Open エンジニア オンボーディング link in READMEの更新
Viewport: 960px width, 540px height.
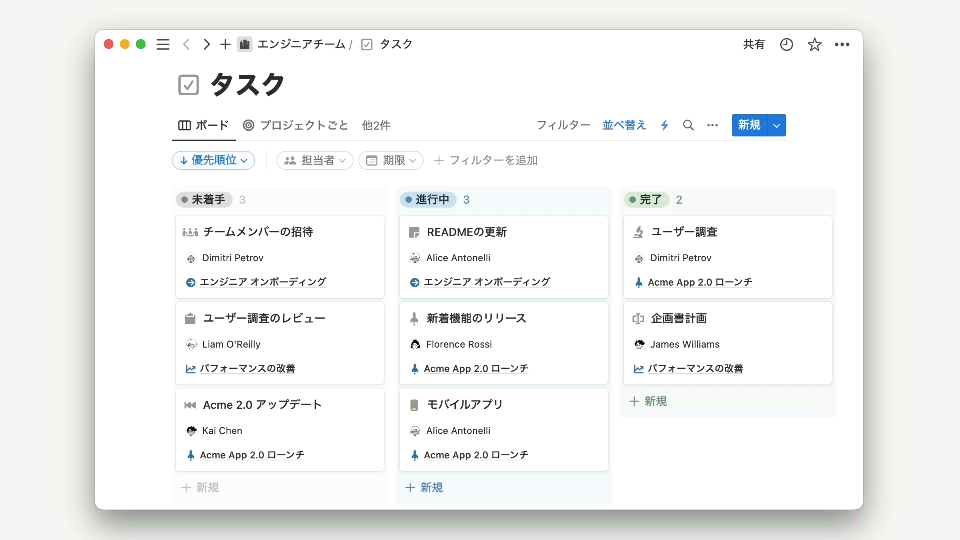coord(487,282)
